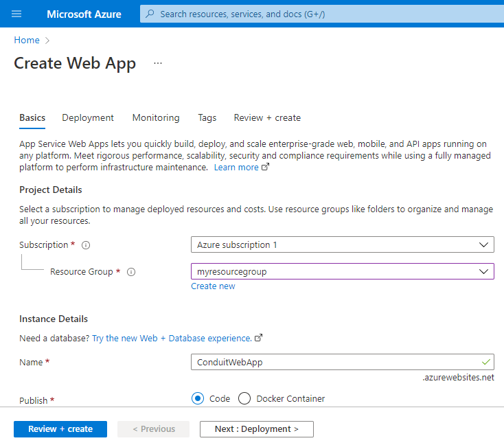Switch to the Basics tab
504x445 pixels.
coord(32,117)
